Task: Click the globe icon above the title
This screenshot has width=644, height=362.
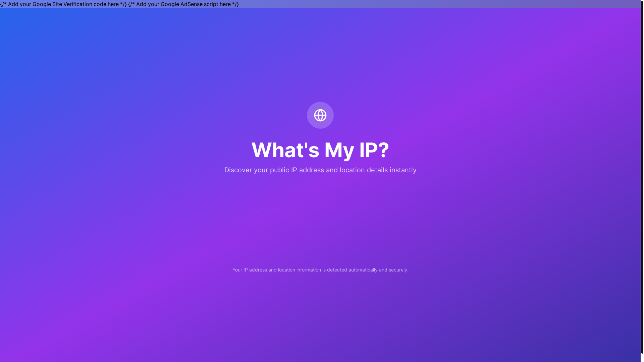Action: [320, 115]
